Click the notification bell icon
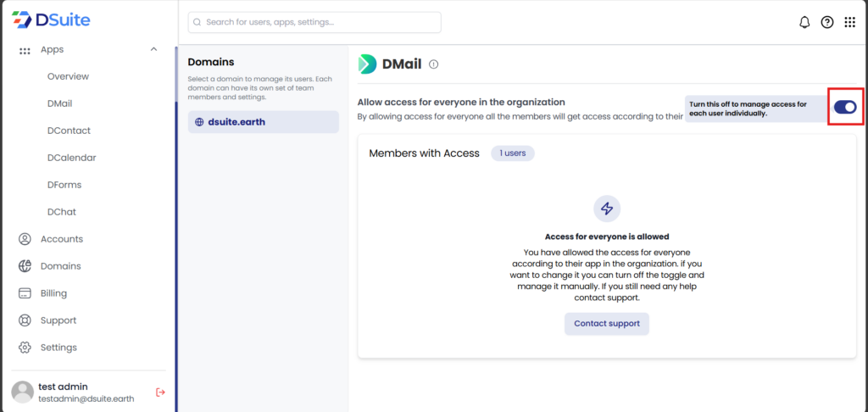Image resolution: width=868 pixels, height=412 pixels. 804,23
